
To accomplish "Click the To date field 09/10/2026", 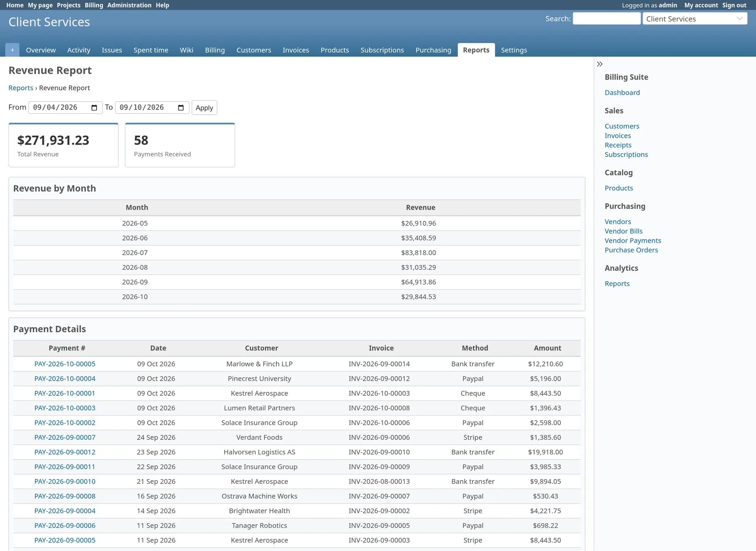I will point(152,107).
